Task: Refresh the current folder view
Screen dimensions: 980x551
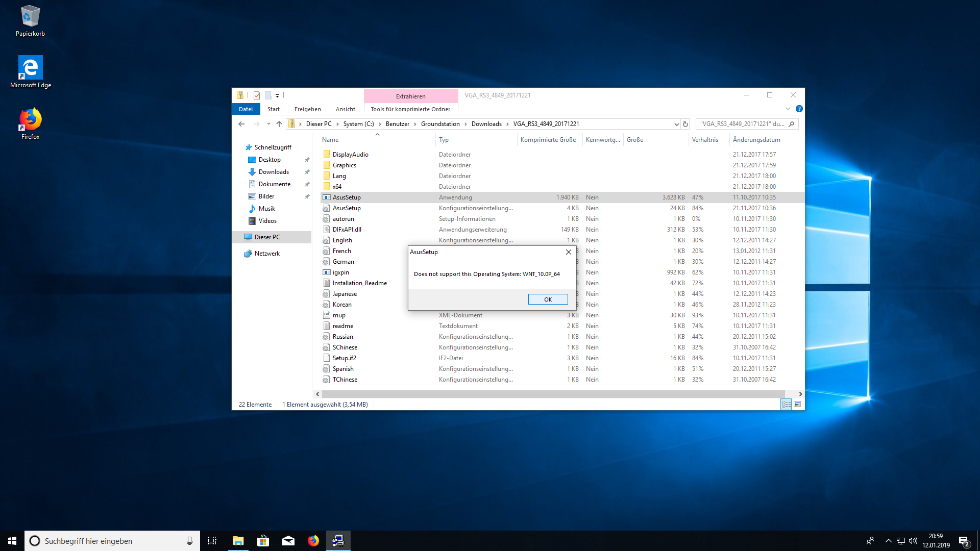Action: [x=685, y=124]
